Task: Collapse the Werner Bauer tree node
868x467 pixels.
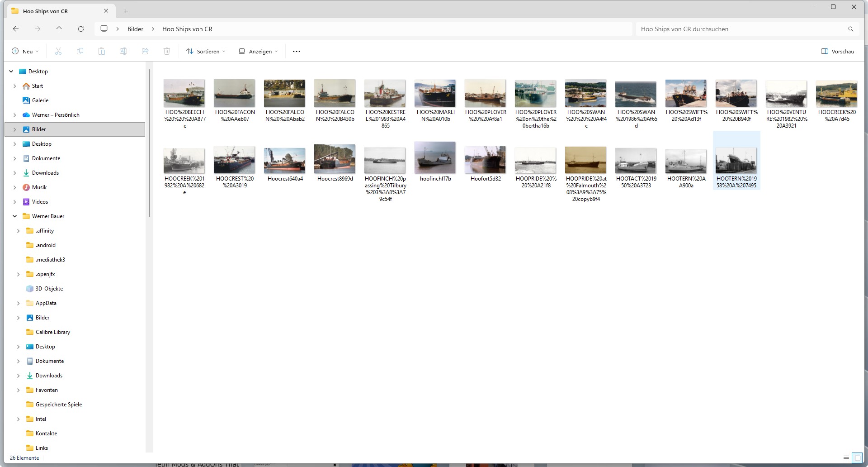Action: 15,216
